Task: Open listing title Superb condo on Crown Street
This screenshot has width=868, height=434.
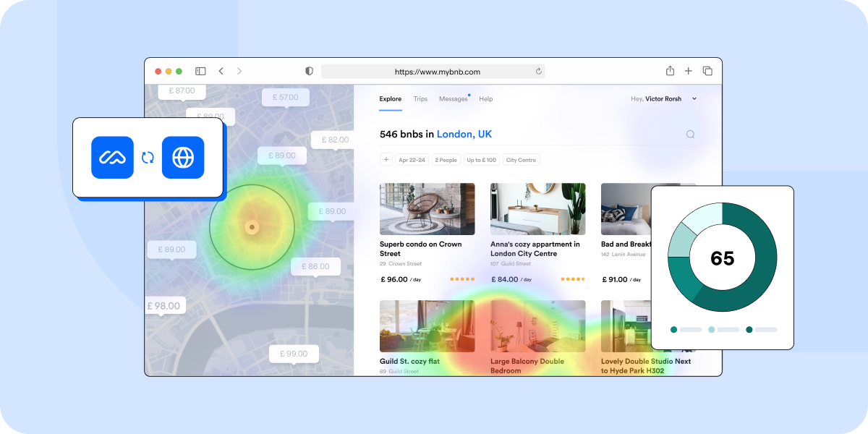Action: click(421, 249)
